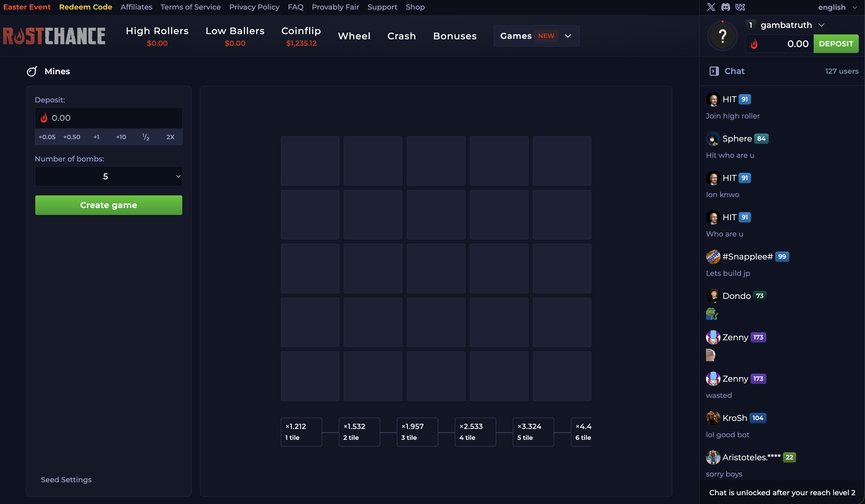Click the 'lol good bot' chat message
The height and width of the screenshot is (504, 865).
[727, 435]
